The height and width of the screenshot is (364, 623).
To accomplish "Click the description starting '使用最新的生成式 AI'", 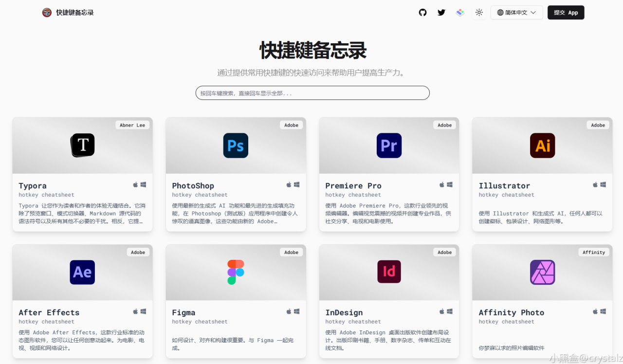I will point(235,214).
